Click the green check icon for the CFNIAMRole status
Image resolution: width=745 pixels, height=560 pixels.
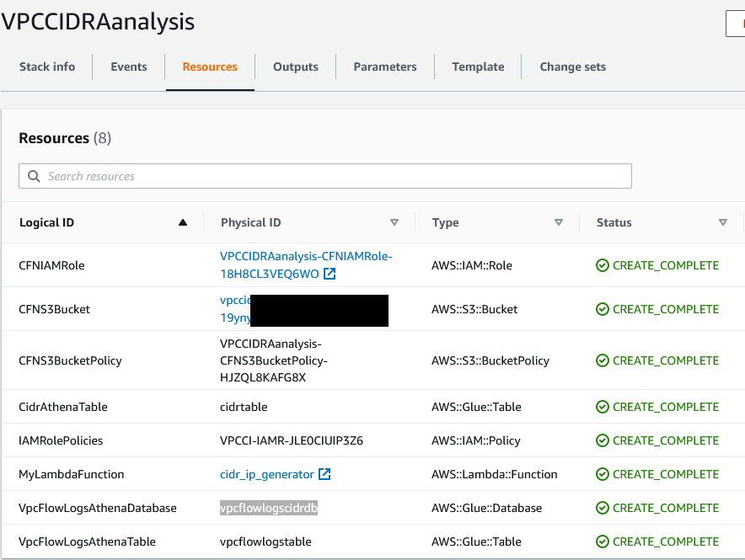[x=603, y=265]
